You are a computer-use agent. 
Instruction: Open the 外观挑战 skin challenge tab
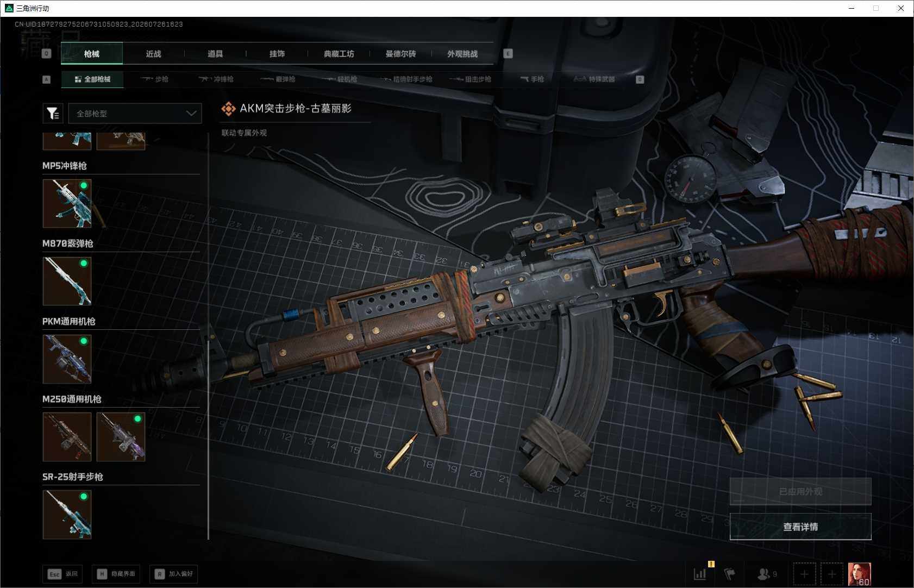(x=462, y=54)
